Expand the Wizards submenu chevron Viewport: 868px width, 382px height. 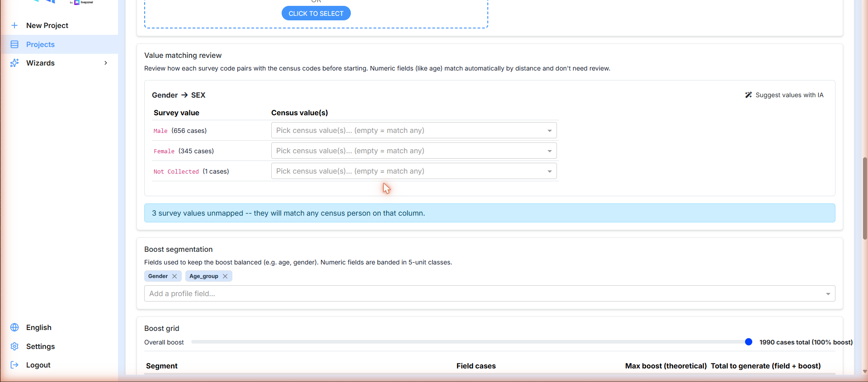coord(106,63)
